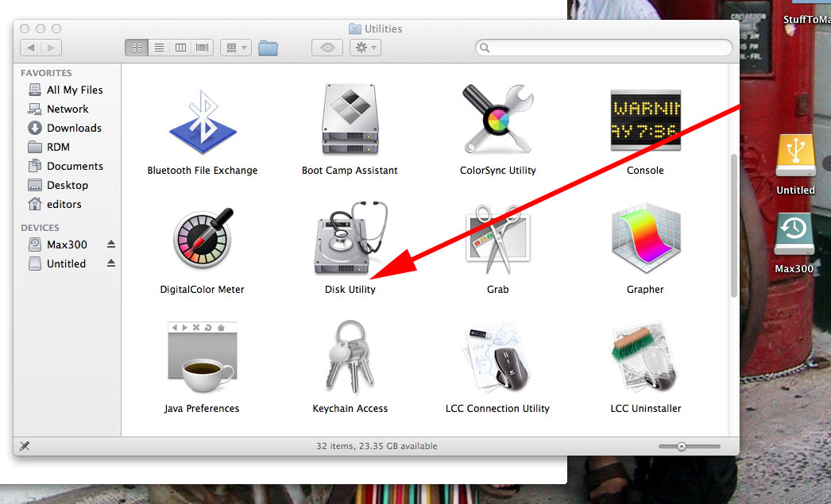Switch to icon view
831x504 pixels.
137,48
